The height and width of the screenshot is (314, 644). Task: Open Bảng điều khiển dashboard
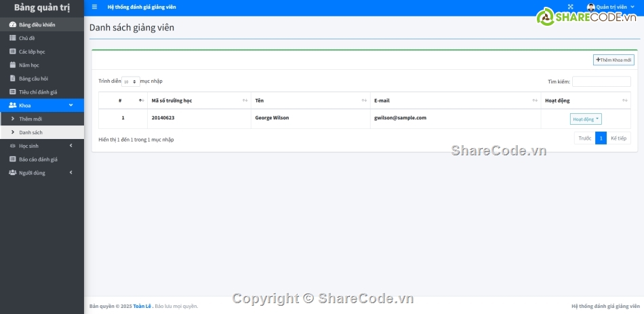tap(37, 25)
